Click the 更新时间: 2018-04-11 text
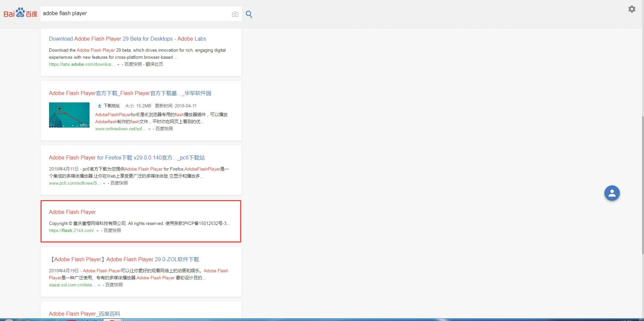 click(176, 106)
